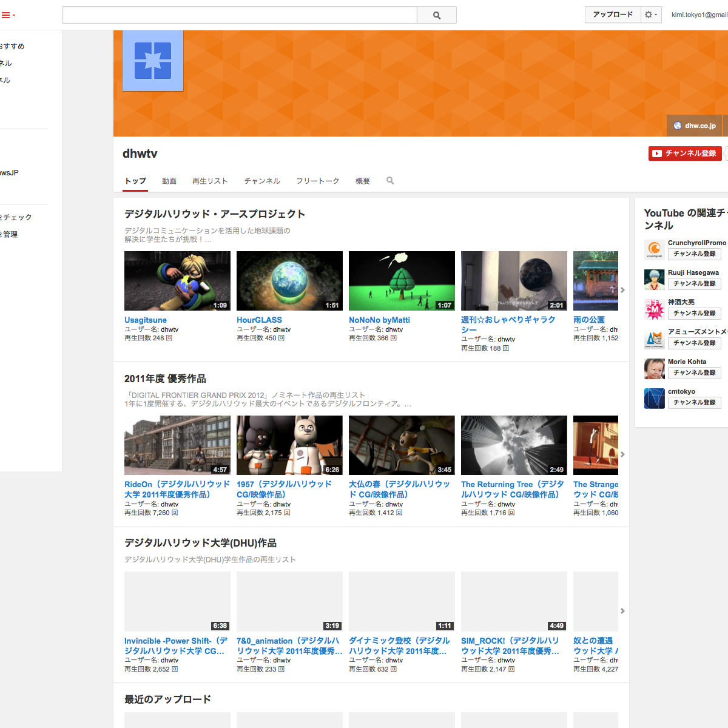Viewport: 728px width, 728px height.
Task: Open the dhw.co.jp globe link
Action: (695, 126)
